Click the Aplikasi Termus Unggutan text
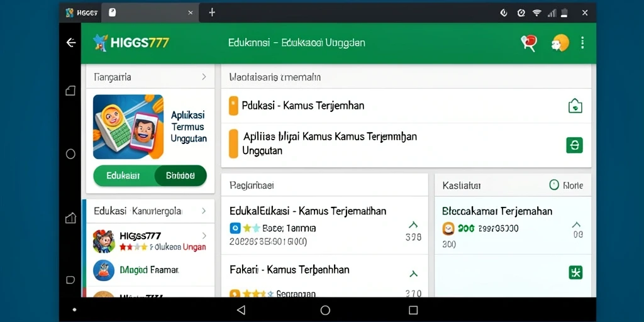Screen dimensions: 644x322 188,126
